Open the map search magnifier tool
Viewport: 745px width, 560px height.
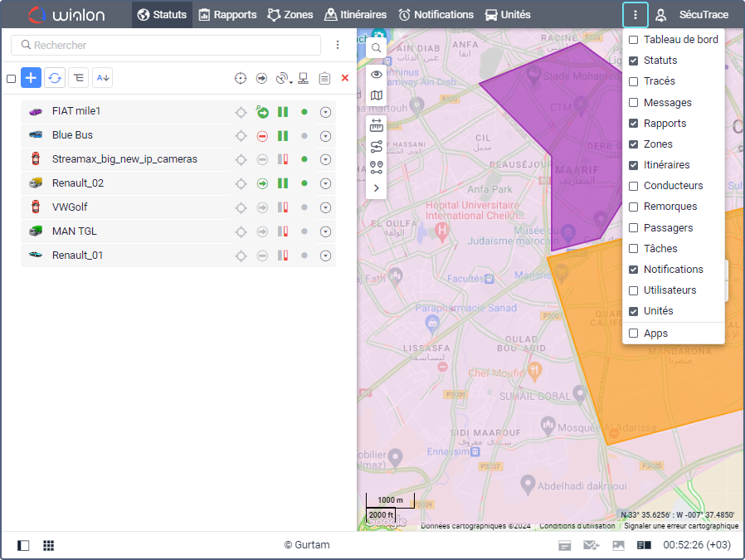tap(377, 48)
